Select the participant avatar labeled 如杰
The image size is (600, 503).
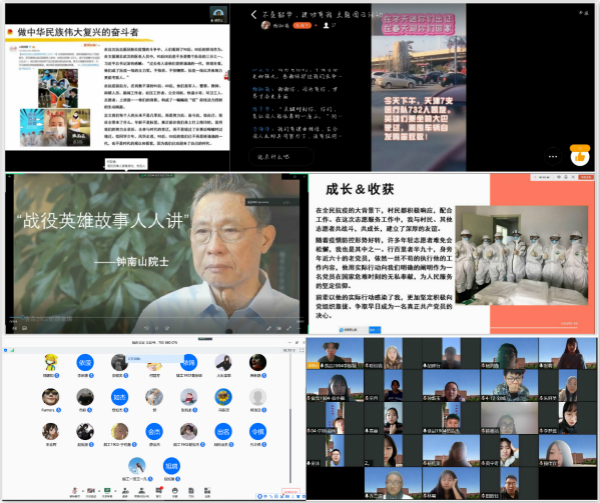point(120,397)
